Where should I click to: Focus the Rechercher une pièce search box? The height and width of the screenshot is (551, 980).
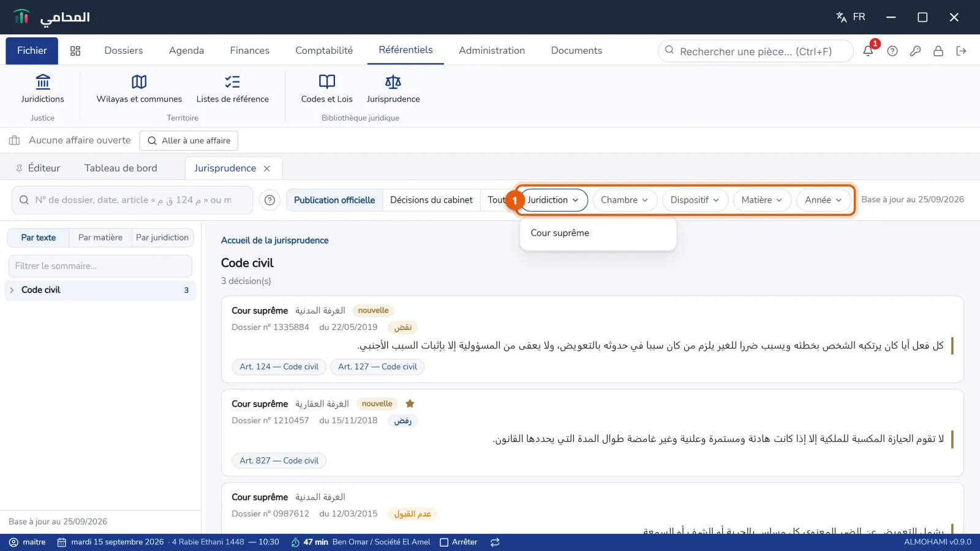tap(756, 51)
